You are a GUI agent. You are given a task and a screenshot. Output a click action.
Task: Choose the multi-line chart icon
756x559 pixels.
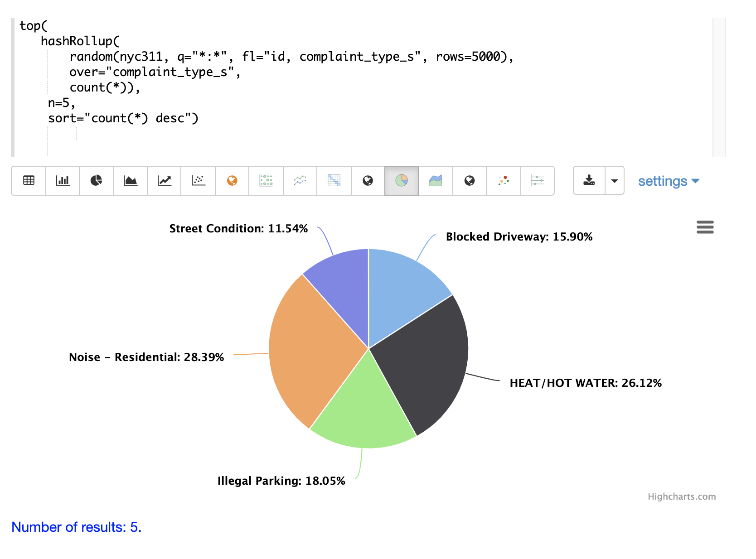point(300,180)
